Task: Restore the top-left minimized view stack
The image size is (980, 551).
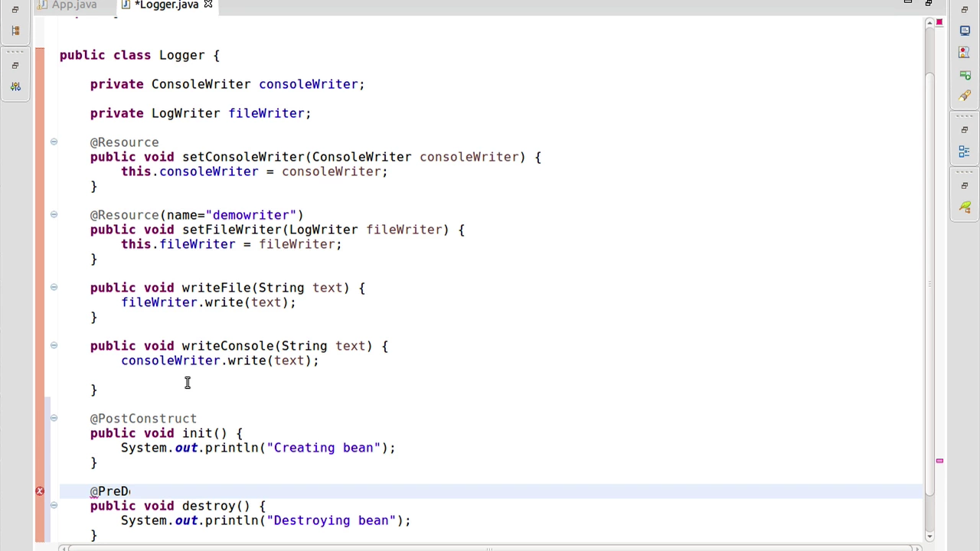Action: (15, 10)
